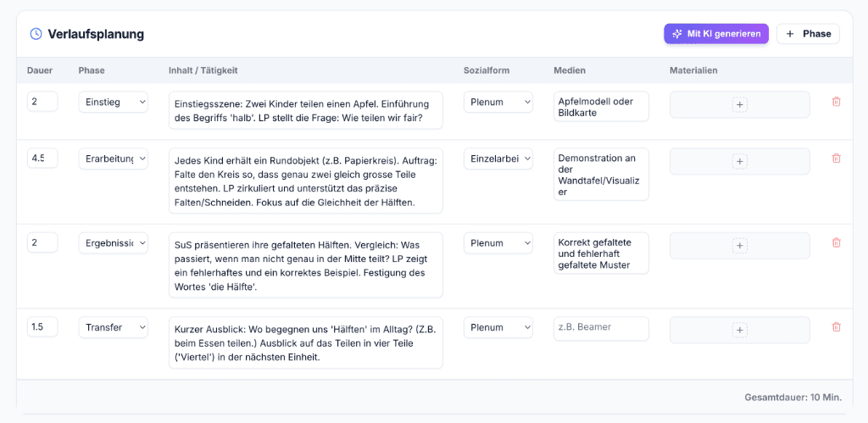868x423 pixels.
Task: Click the Einstiegsszene activity text area
Action: click(x=305, y=110)
